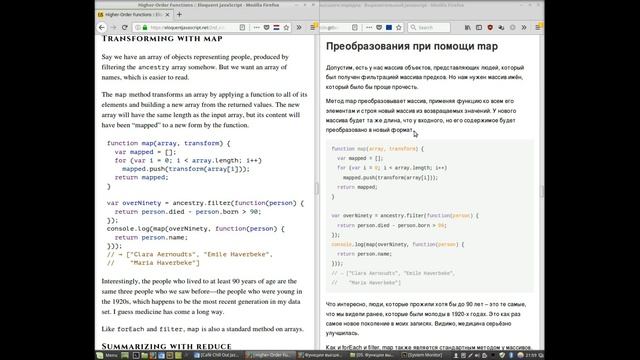Click 'return person.name;' in left code block
Viewport: 640px width, 360px height.
[151, 237]
